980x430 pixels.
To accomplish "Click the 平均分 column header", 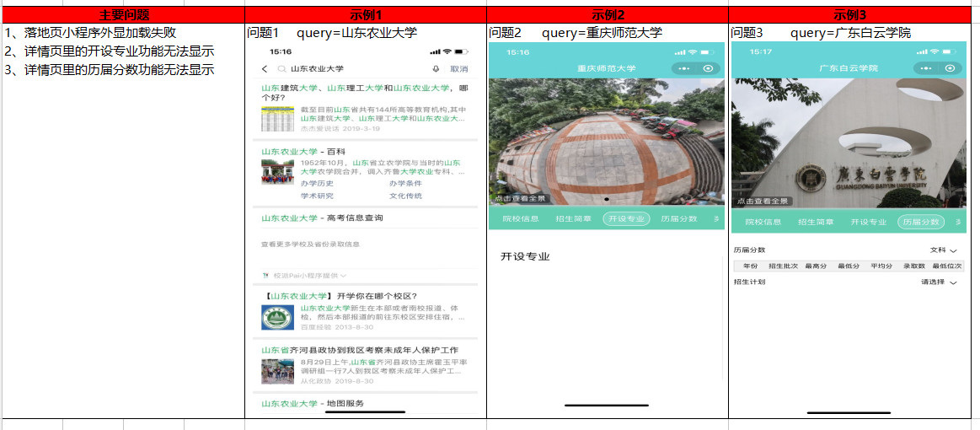I will tap(881, 266).
